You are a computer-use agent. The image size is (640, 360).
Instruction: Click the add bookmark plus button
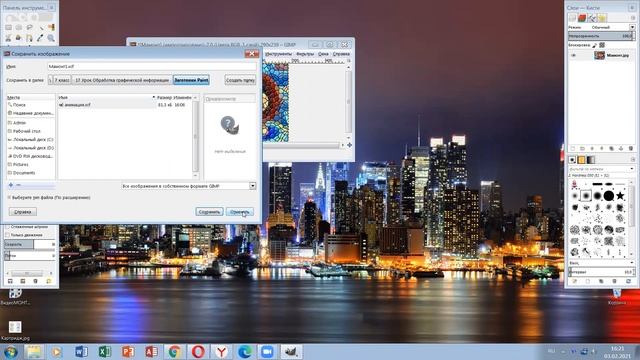(x=11, y=185)
